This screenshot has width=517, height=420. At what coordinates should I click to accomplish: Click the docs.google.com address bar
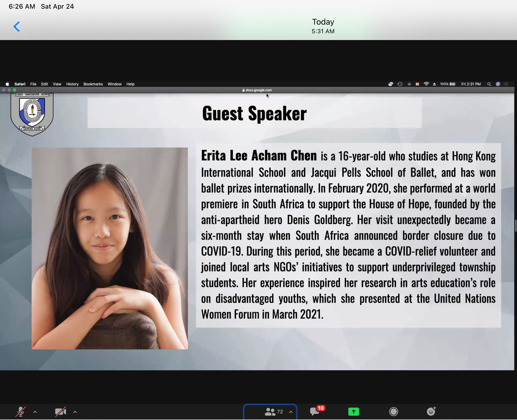(257, 90)
